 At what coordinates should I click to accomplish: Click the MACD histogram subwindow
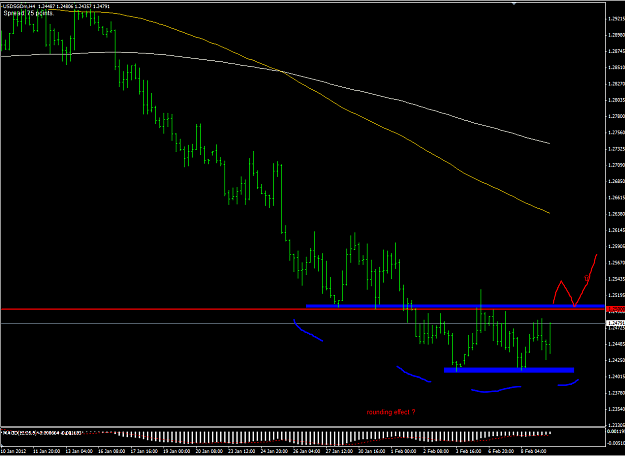(303, 437)
